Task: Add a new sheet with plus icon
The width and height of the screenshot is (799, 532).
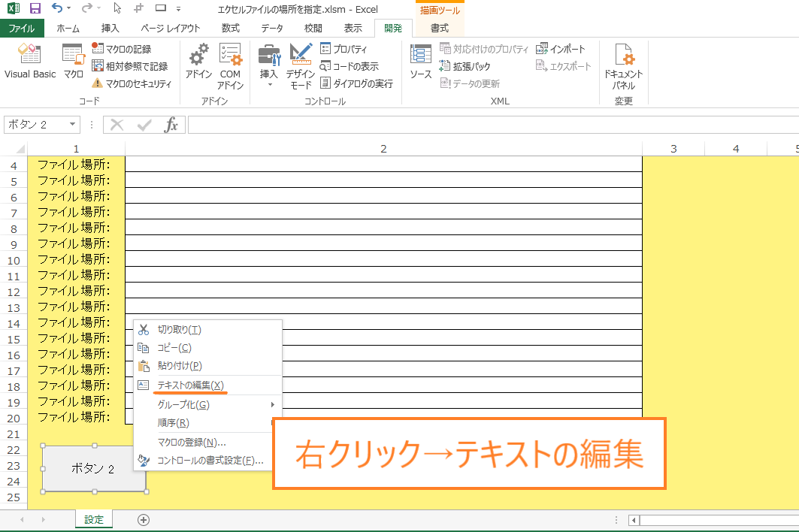Action: (x=144, y=520)
